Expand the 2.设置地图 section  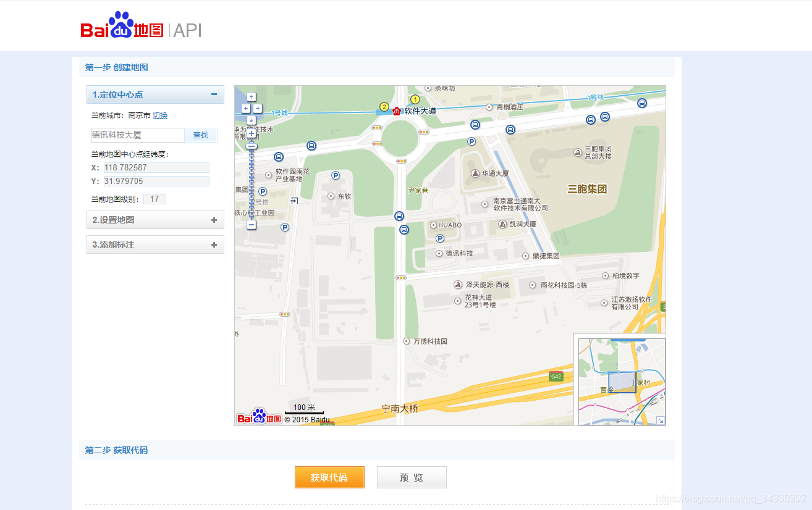tap(214, 220)
